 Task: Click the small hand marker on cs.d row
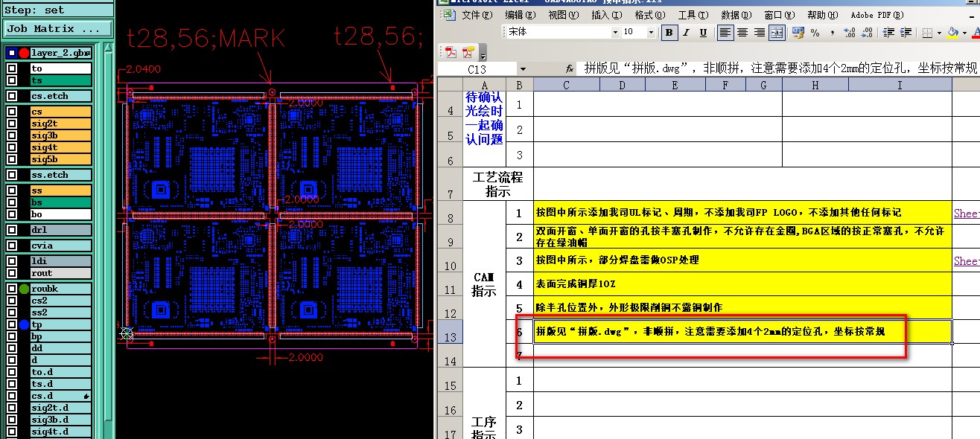[x=86, y=396]
